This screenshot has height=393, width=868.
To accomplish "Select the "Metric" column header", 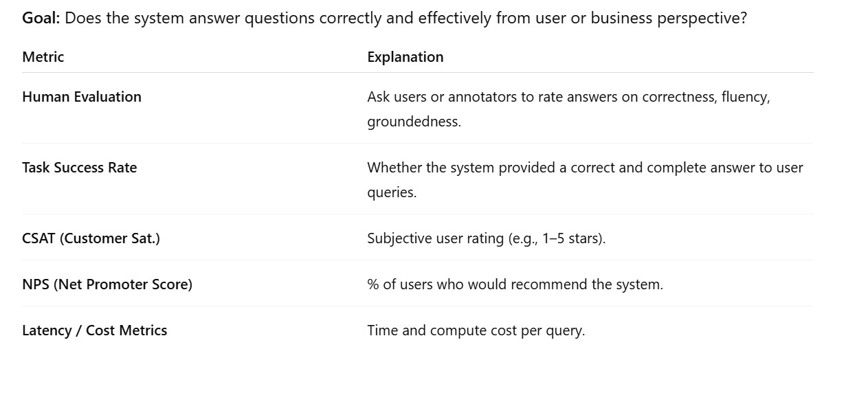I will pyautogui.click(x=43, y=57).
